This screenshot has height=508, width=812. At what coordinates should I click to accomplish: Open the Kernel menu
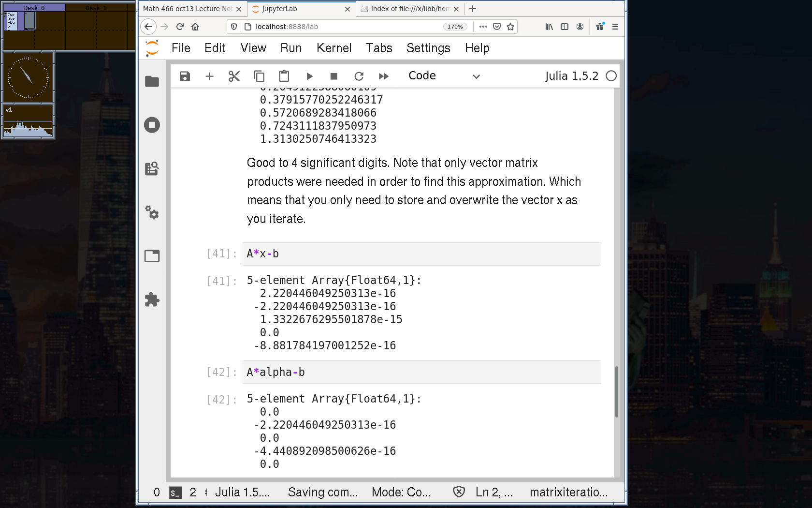[x=333, y=48]
